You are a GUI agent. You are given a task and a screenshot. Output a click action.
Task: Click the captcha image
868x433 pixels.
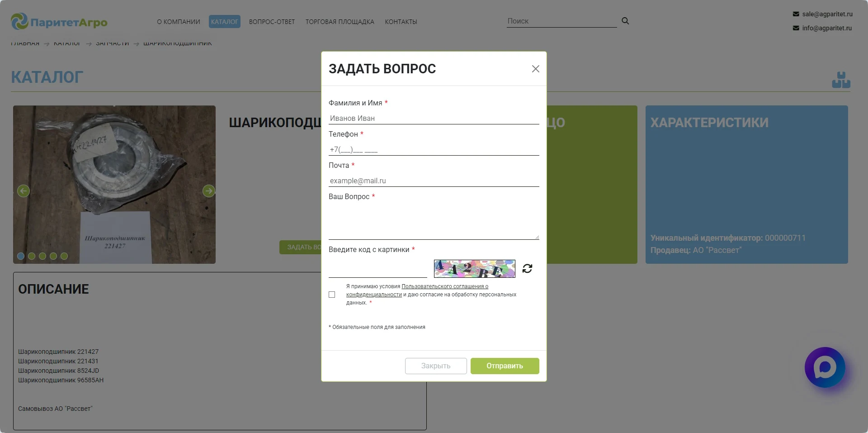point(475,269)
